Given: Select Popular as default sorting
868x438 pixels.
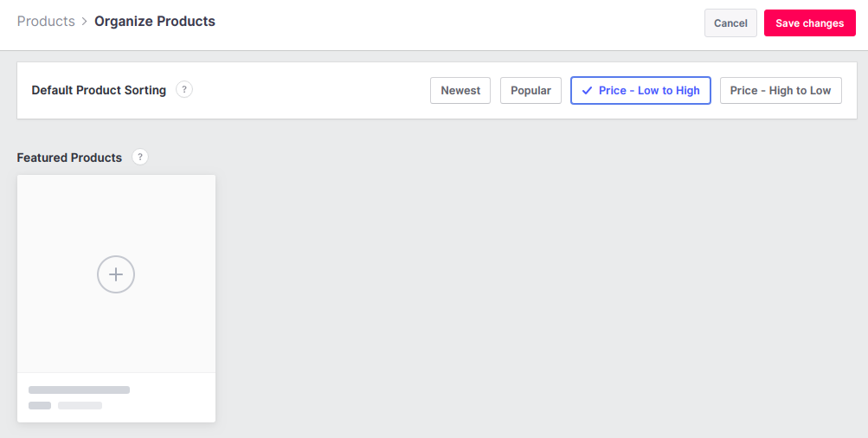Looking at the screenshot, I should (x=530, y=90).
